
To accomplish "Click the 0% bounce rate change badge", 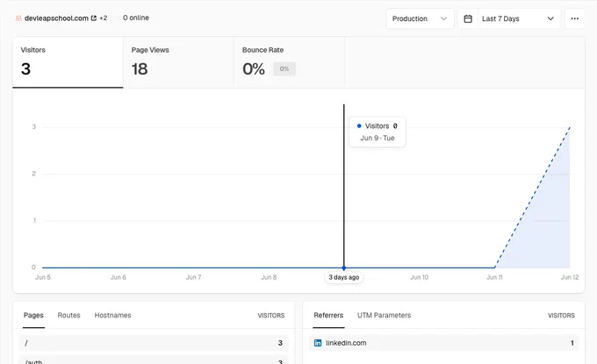I will (x=284, y=68).
